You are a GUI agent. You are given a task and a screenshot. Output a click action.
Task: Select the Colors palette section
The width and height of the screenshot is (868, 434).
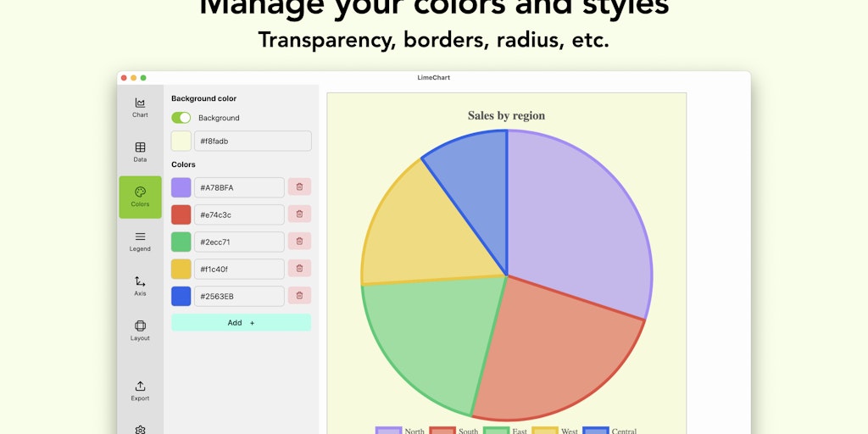(140, 197)
